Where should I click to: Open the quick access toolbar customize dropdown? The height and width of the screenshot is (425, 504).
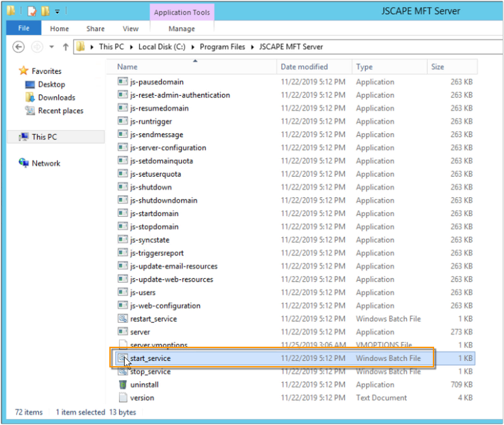pos(57,12)
